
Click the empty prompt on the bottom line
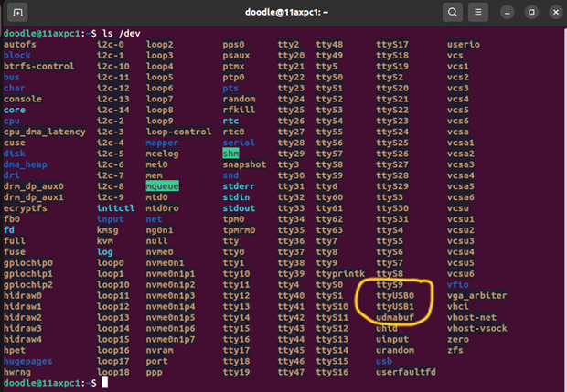[102, 383]
